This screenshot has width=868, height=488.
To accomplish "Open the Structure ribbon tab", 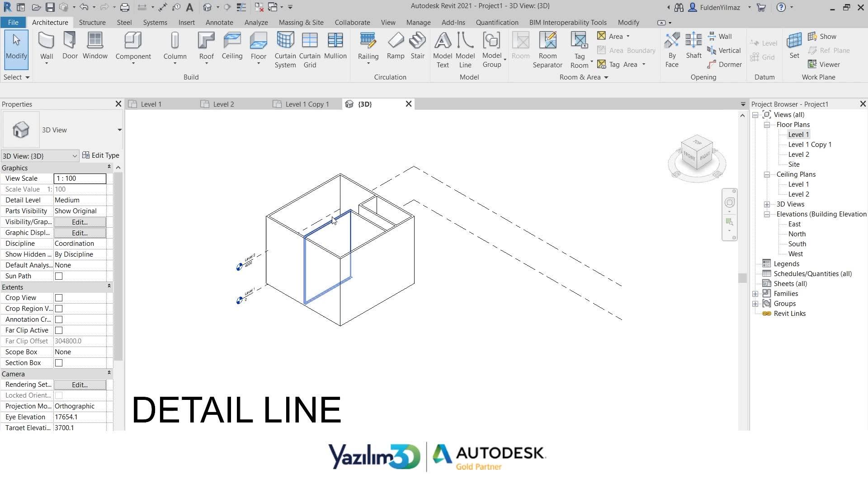I will (92, 22).
